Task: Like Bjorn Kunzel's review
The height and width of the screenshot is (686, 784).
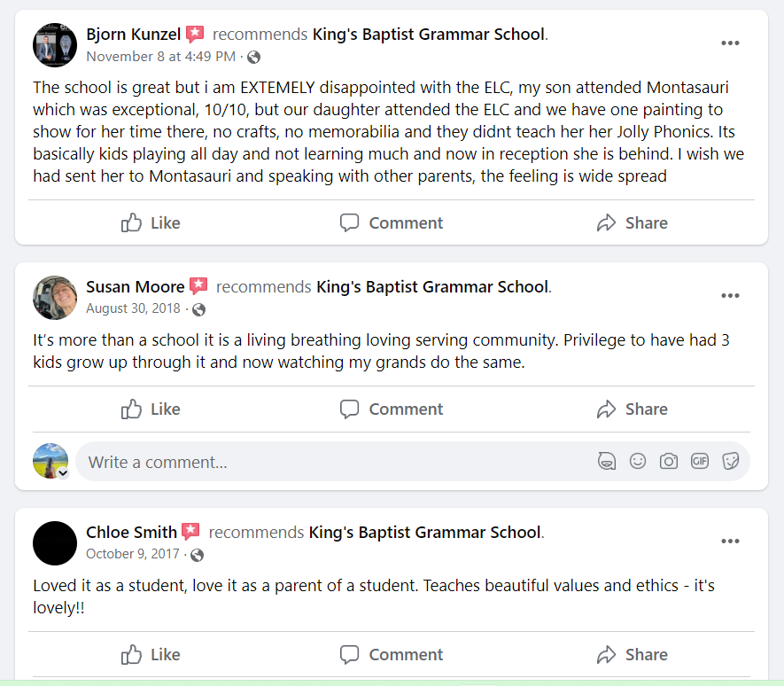Action: tap(151, 223)
